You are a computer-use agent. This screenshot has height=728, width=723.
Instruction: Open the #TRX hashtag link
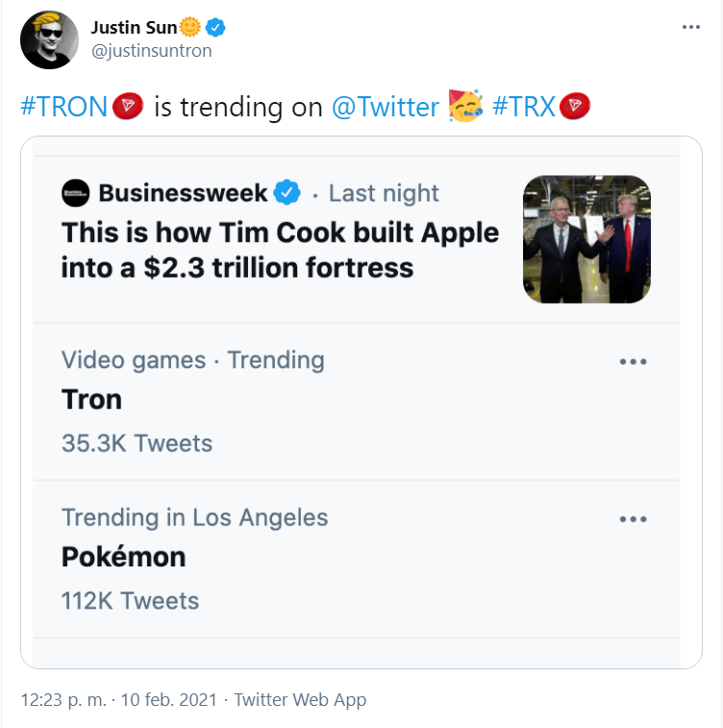point(524,107)
